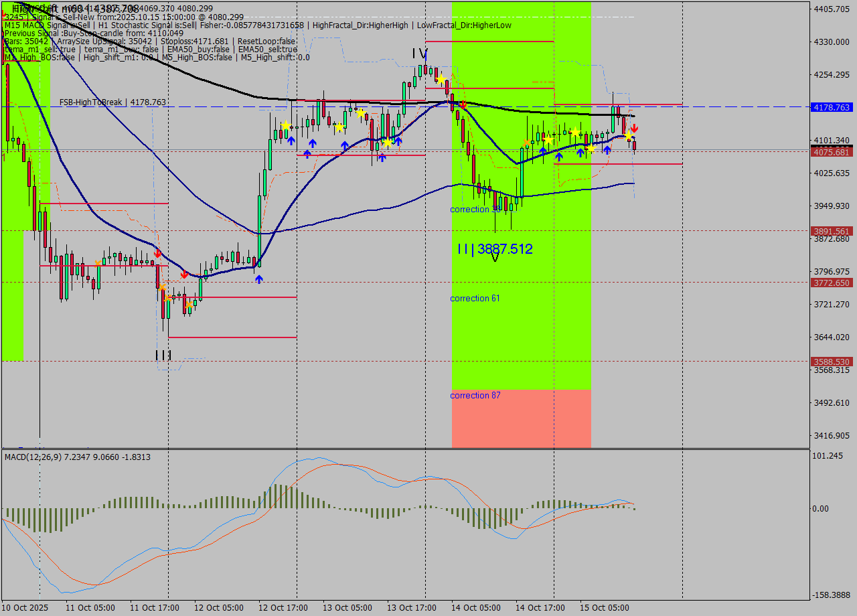This screenshot has height=616, width=857.
Task: Click the red down arrow above the 11 Oct 17:00 high
Action: point(157,254)
